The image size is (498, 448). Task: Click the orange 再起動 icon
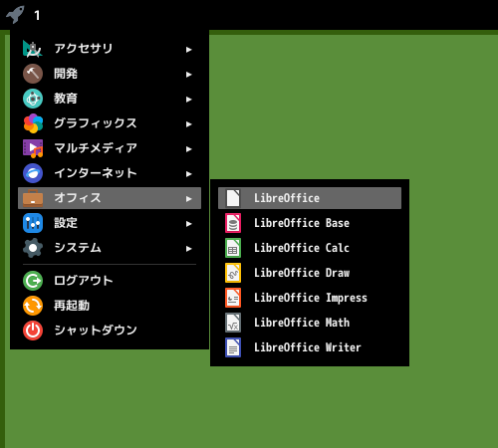[33, 306]
